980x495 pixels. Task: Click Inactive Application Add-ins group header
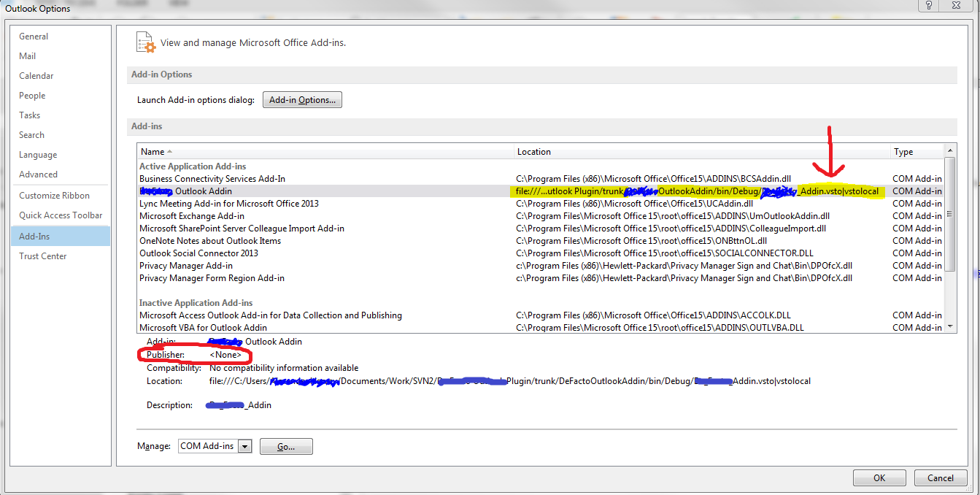196,303
